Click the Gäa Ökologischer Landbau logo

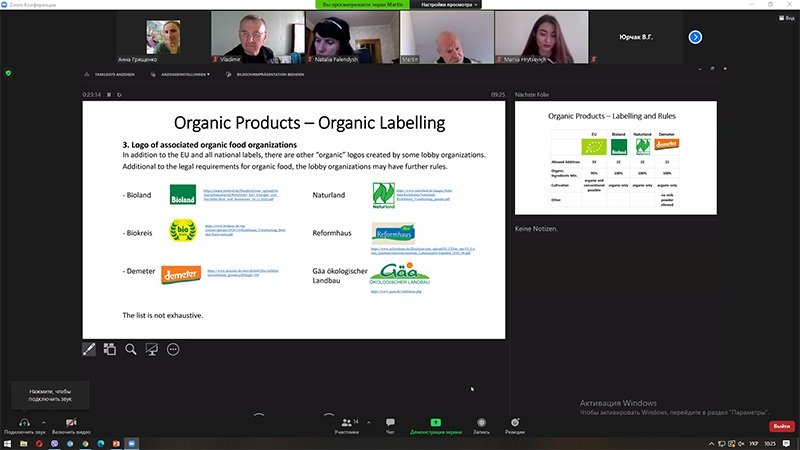[400, 274]
